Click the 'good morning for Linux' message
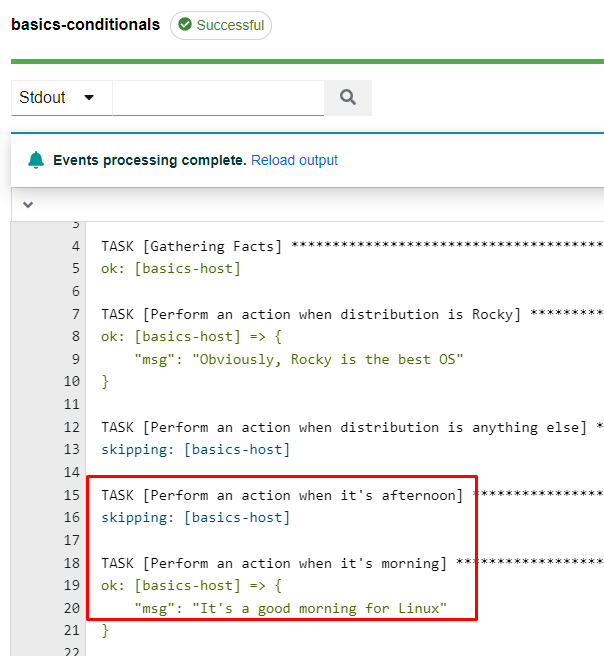 290,608
